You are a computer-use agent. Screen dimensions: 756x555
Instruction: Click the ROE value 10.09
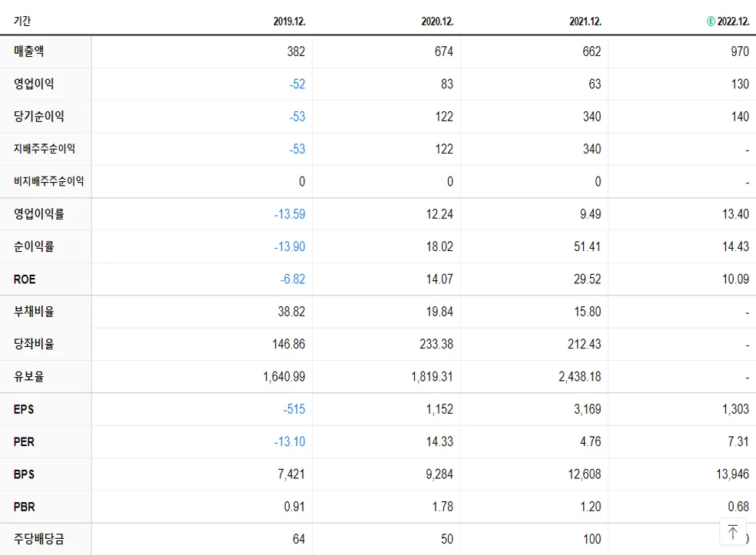736,279
